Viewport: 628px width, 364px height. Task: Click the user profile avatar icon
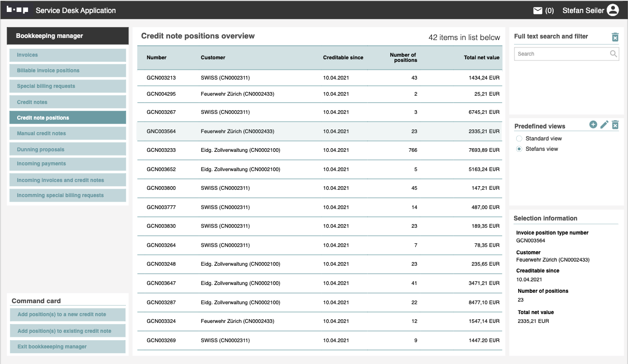(x=612, y=10)
